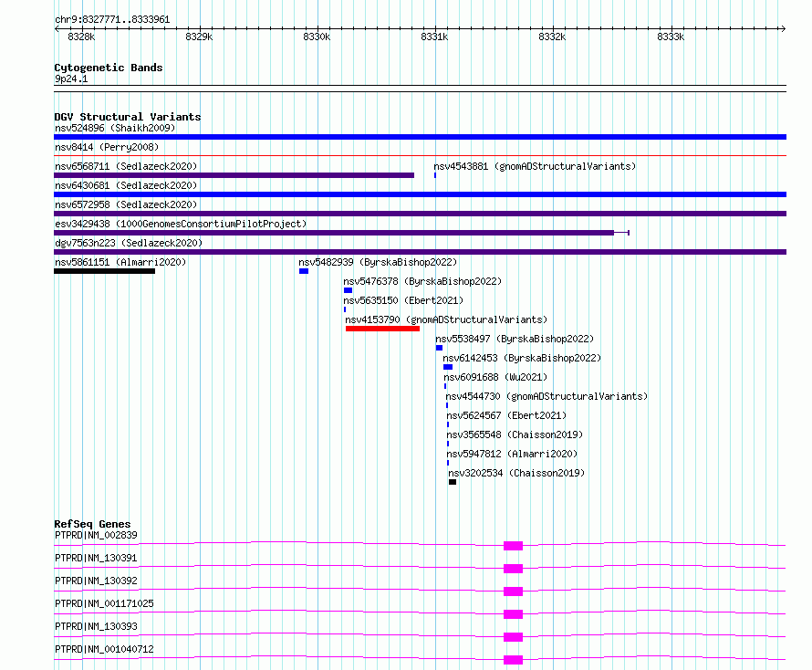Click the DGV Structural Variants track heading
Viewport: 812px width, 670px height.
tap(128, 117)
